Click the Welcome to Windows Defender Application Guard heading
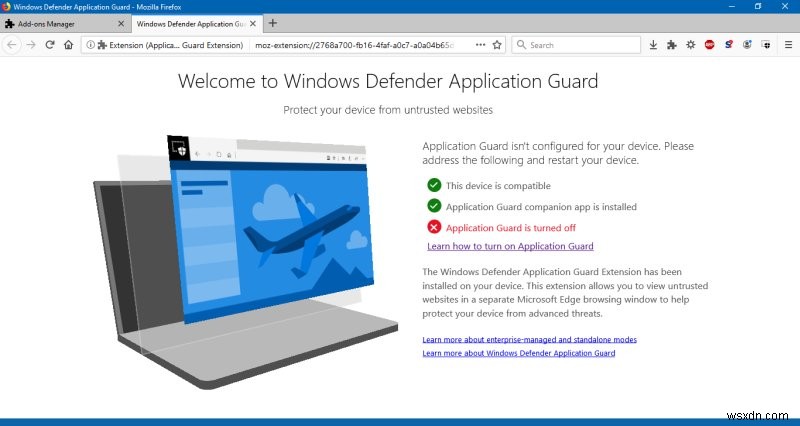Viewport: 800px width, 426px height. tap(388, 81)
